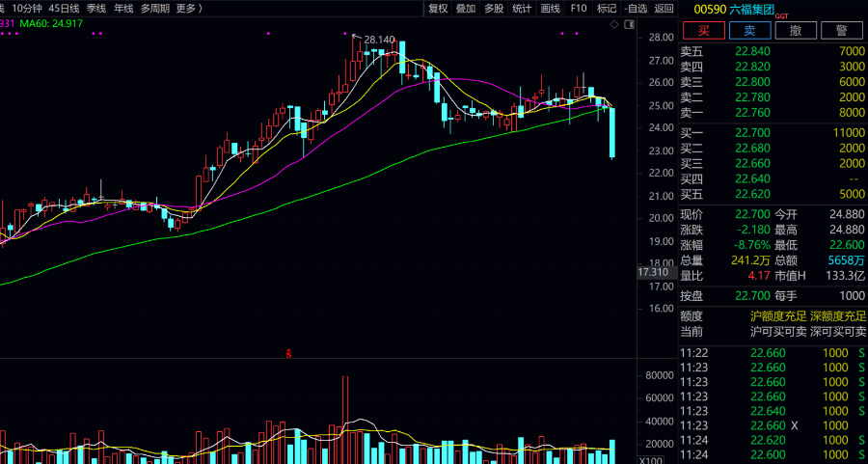Toggle the side panel layout icon
This screenshot has width=868, height=464.
pyautogui.click(x=630, y=25)
